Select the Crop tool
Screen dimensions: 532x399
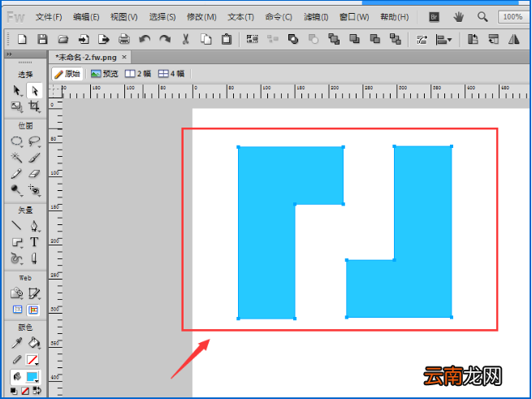pyautogui.click(x=34, y=106)
